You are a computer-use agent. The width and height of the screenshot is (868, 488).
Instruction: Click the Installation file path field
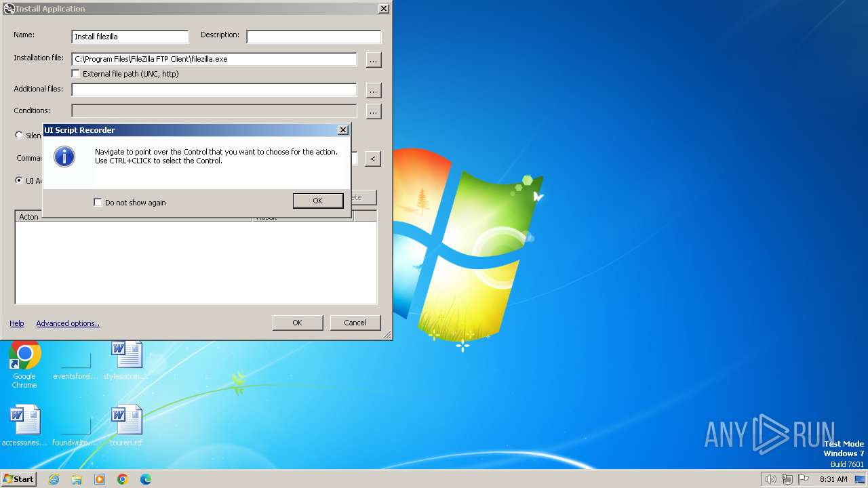coord(214,59)
